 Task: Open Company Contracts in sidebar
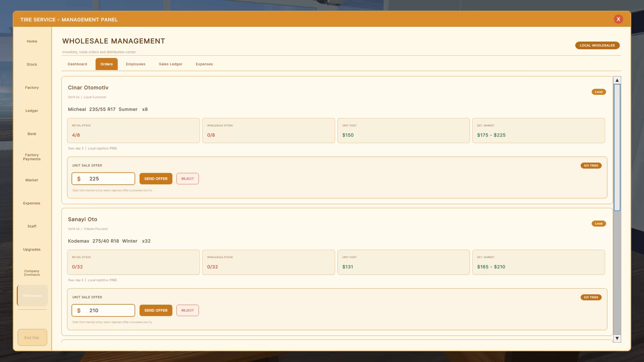click(x=32, y=273)
